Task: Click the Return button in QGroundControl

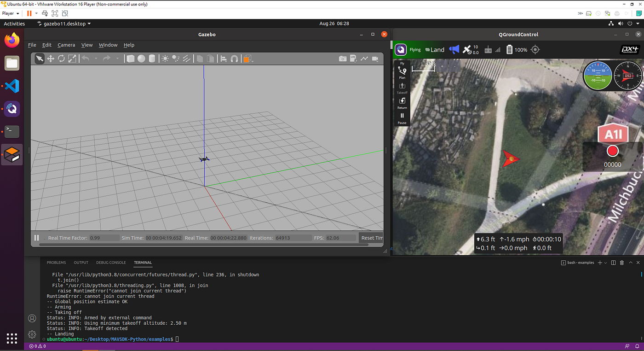Action: pos(402,103)
